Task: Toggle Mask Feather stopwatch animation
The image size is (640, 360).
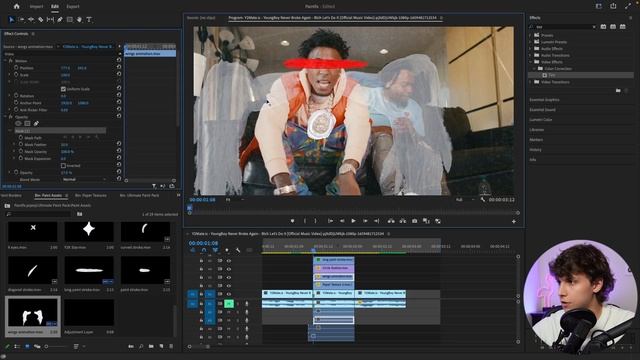Action: (x=21, y=144)
